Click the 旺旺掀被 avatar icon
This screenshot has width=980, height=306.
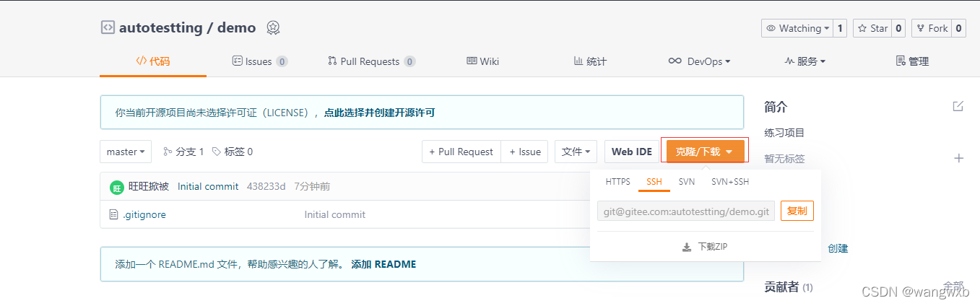pyautogui.click(x=117, y=187)
